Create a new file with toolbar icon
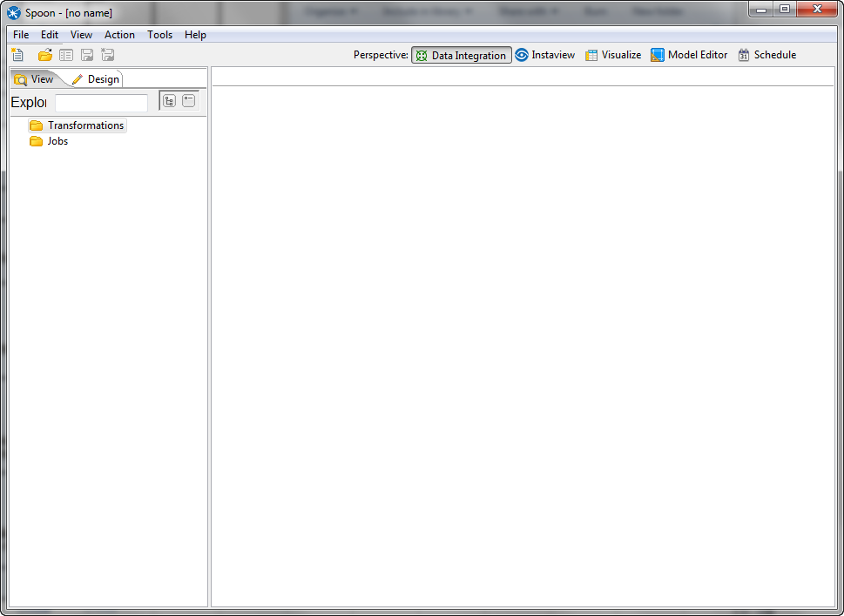 point(17,54)
